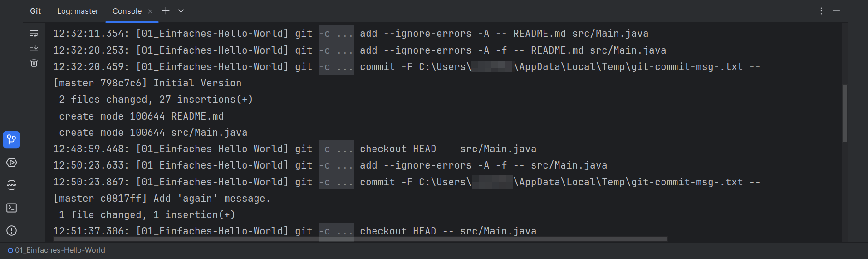Click git-commit-msg-.txt path at 12:50:23.867
The image size is (868, 259).
pyautogui.click(x=687, y=182)
